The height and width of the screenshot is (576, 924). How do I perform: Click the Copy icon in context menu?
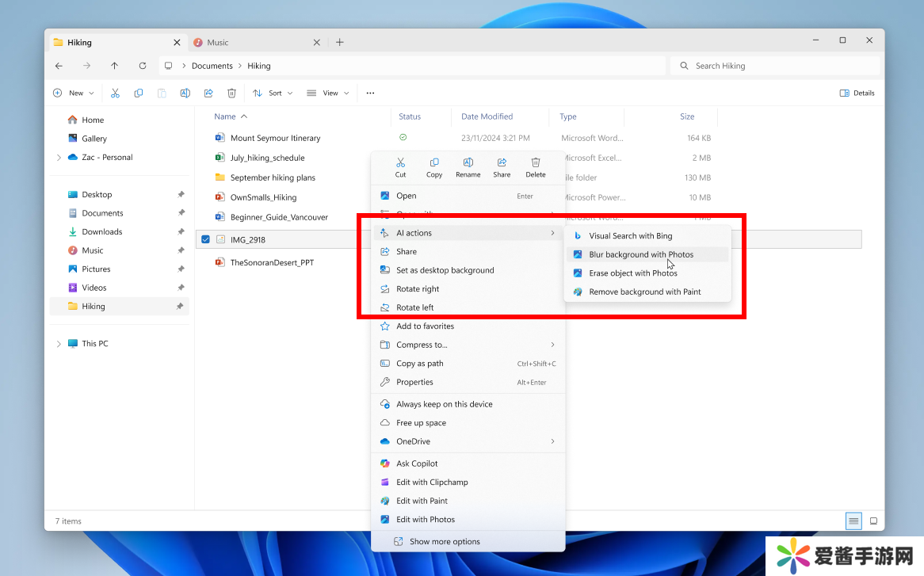434,166
